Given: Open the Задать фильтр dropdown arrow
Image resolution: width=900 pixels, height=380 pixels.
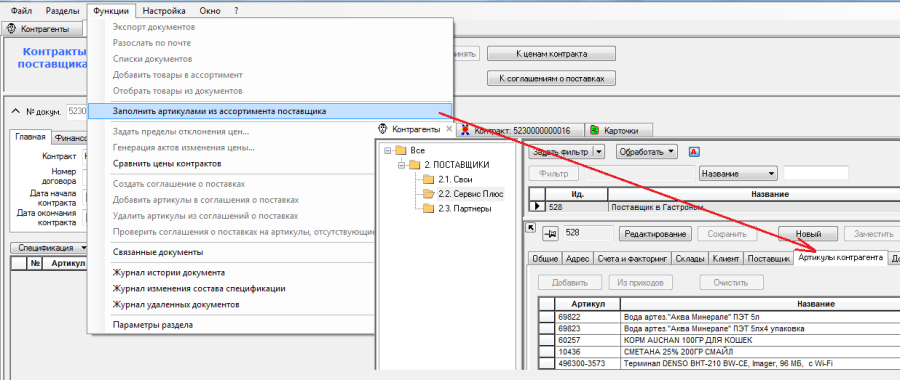Looking at the screenshot, I should [x=599, y=152].
